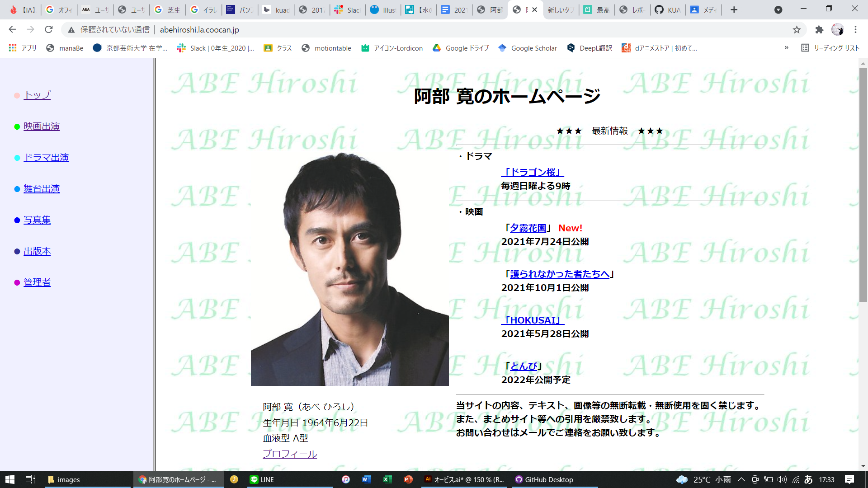Viewport: 868px width, 488px height.
Task: Open the 映画出演 sidebar link
Action: click(42, 127)
